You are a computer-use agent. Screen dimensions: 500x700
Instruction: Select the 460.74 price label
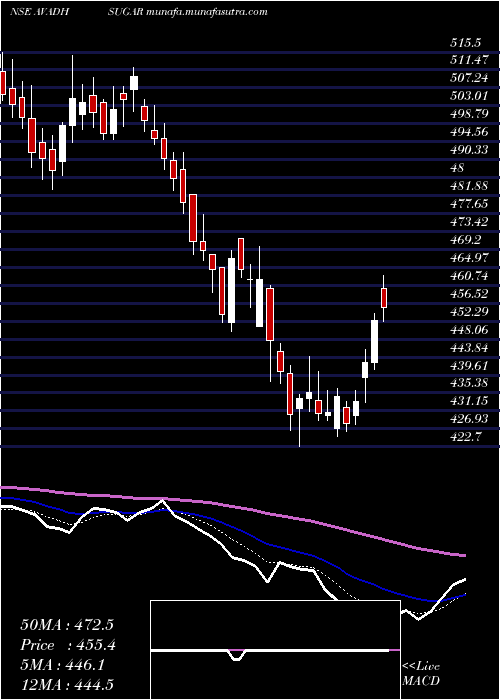click(469, 276)
